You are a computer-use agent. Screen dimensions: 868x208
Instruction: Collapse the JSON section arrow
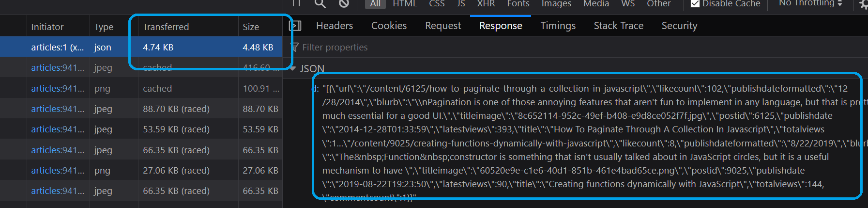click(x=292, y=68)
